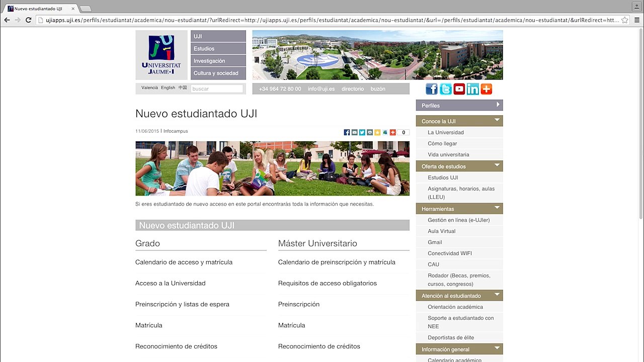
Task: Open Preinscripción under Máster Universitario
Action: coord(299,304)
